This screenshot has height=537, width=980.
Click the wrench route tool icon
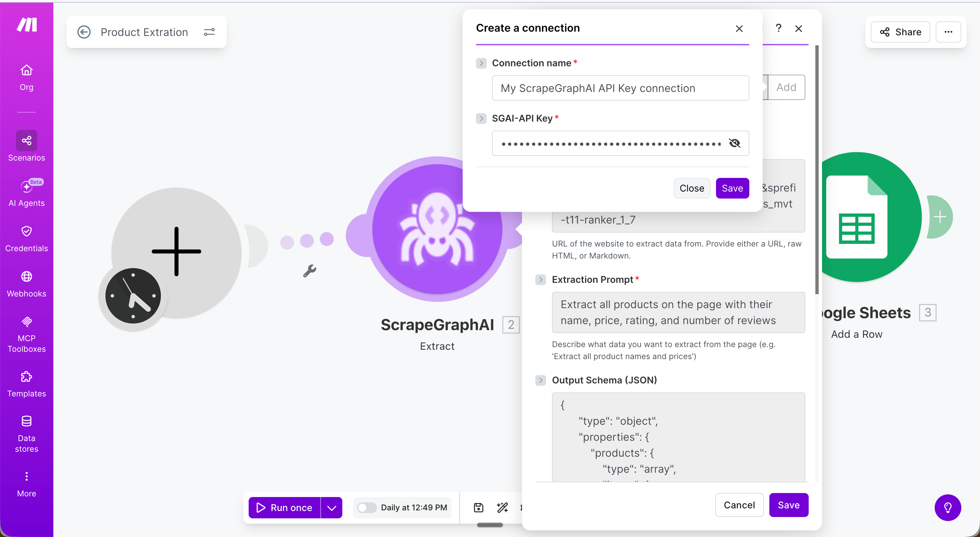(x=310, y=271)
